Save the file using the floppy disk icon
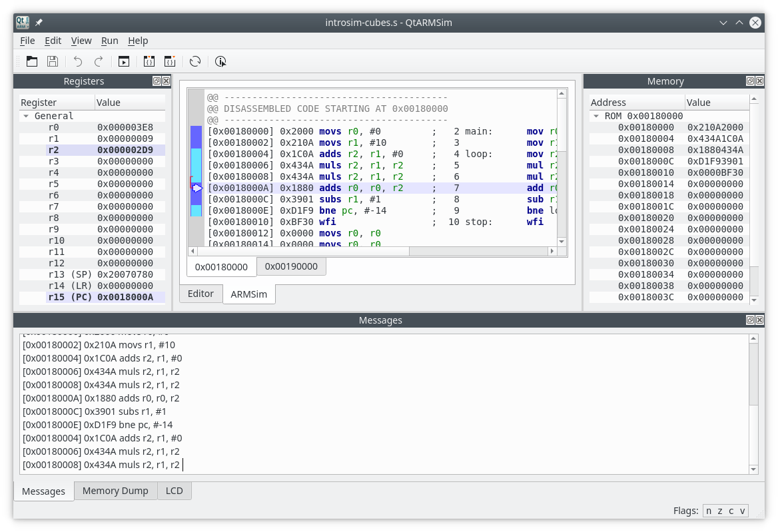The height and width of the screenshot is (532, 778). click(53, 61)
